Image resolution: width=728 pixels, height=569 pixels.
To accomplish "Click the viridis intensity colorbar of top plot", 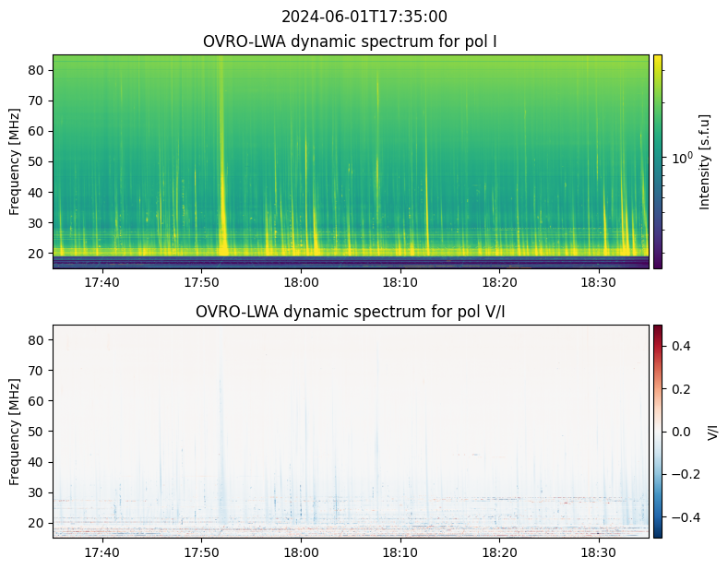I will point(658,161).
